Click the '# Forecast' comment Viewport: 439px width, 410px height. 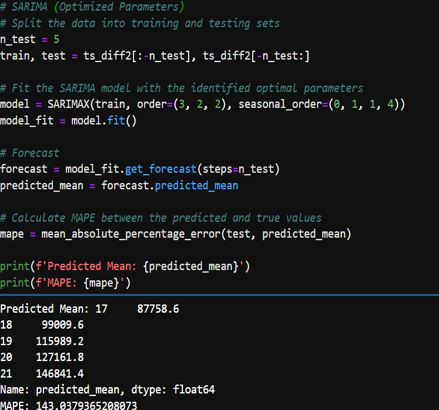pos(30,153)
